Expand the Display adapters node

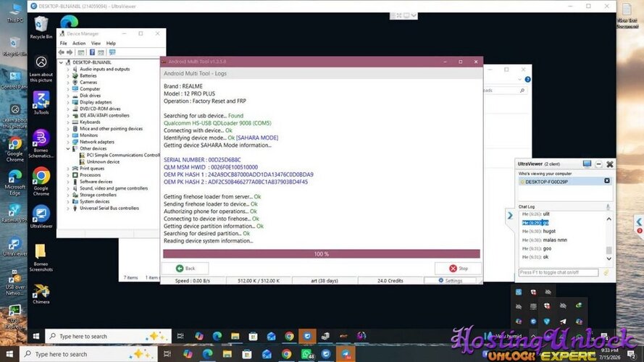coord(68,102)
